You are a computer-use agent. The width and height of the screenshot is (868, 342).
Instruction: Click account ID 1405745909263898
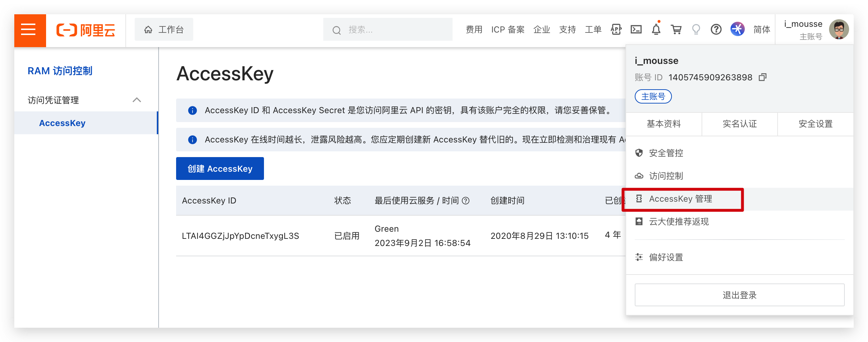[710, 77]
